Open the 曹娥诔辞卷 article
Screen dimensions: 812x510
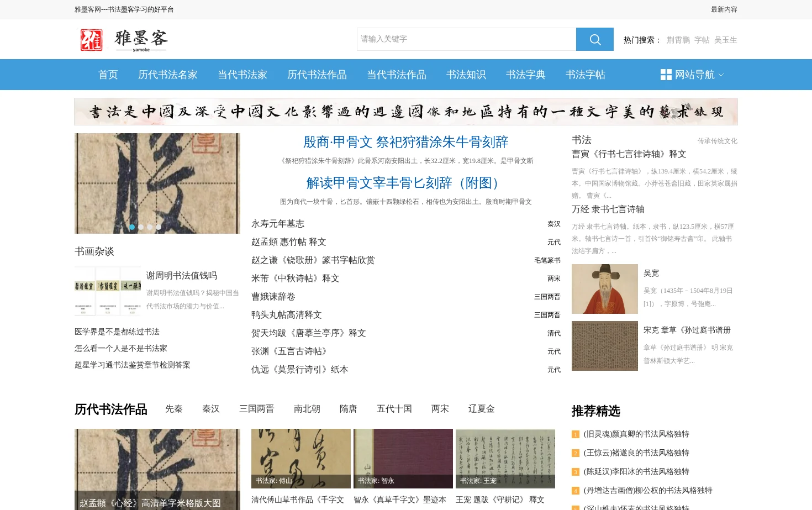click(273, 297)
